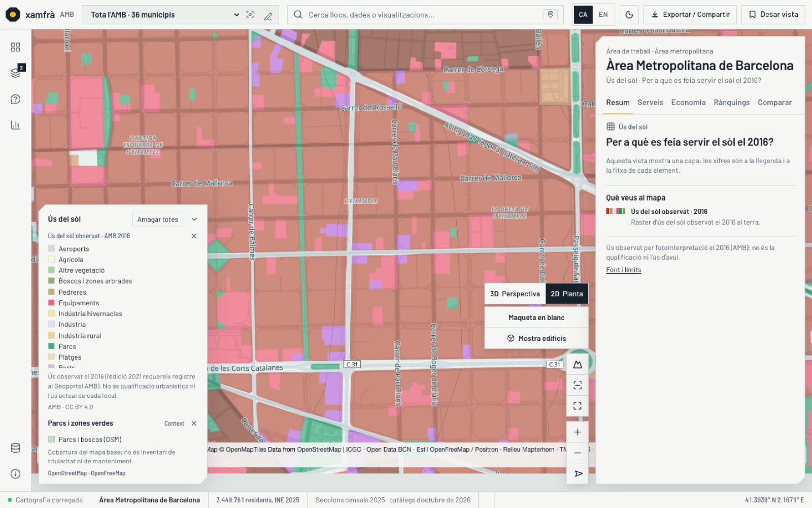Screen dimensions: 812x508
Task: Select 3D Perspectiva view
Action: [x=515, y=294]
